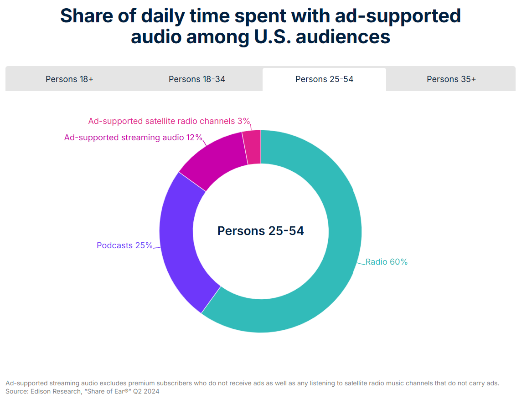Click the ad-supported streaming footnote text

pyautogui.click(x=252, y=383)
